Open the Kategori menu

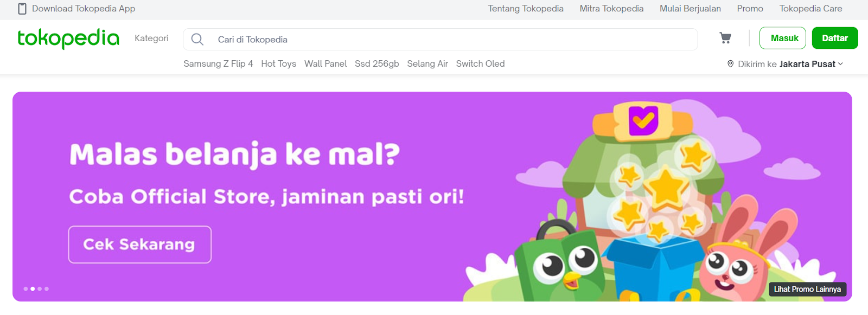coord(151,38)
